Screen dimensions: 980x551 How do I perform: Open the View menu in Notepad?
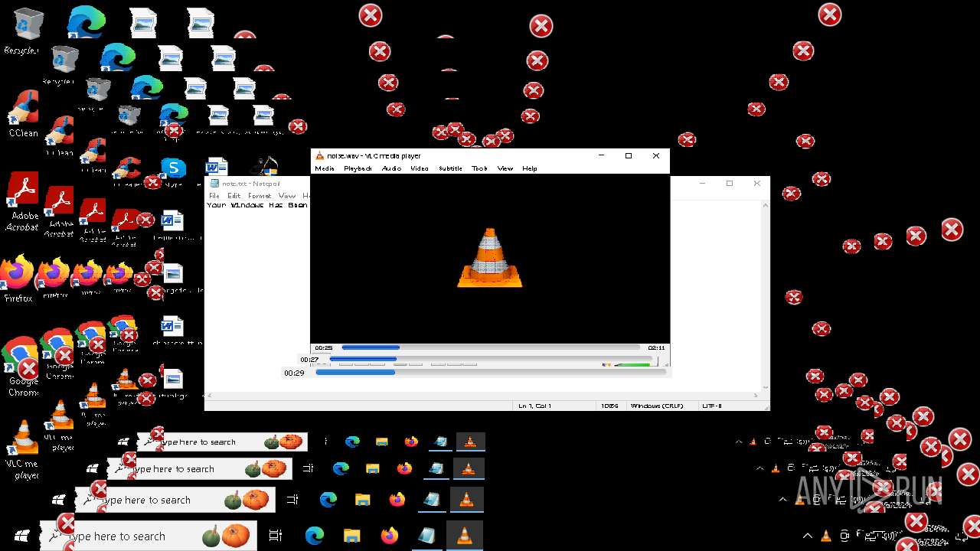tap(287, 196)
